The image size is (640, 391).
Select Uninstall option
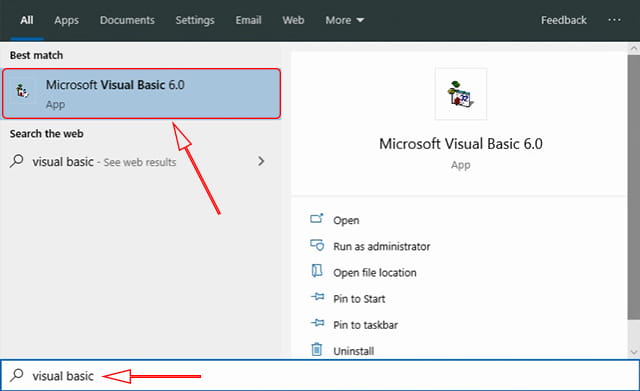point(353,351)
